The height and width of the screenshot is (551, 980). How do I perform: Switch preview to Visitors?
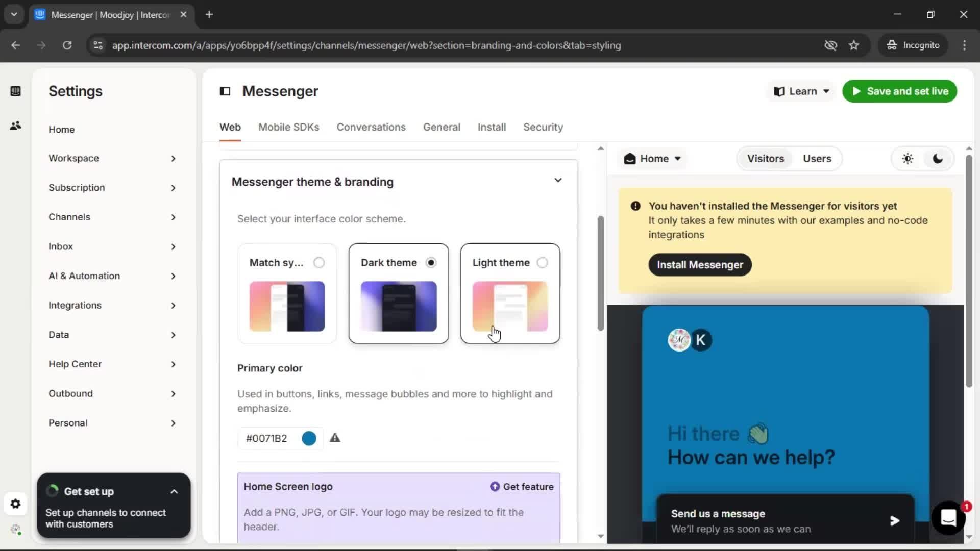[766, 159]
